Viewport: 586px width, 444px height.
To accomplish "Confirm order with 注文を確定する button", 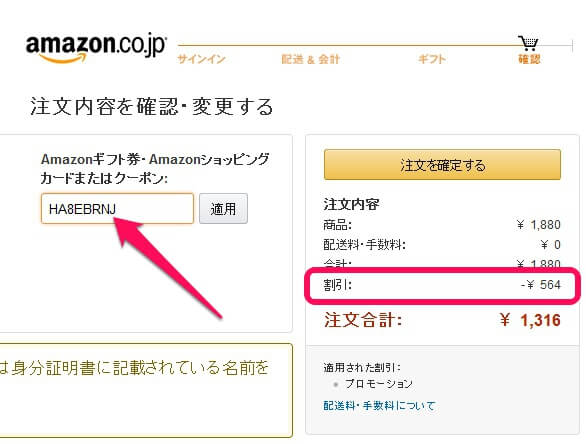I will point(442,165).
